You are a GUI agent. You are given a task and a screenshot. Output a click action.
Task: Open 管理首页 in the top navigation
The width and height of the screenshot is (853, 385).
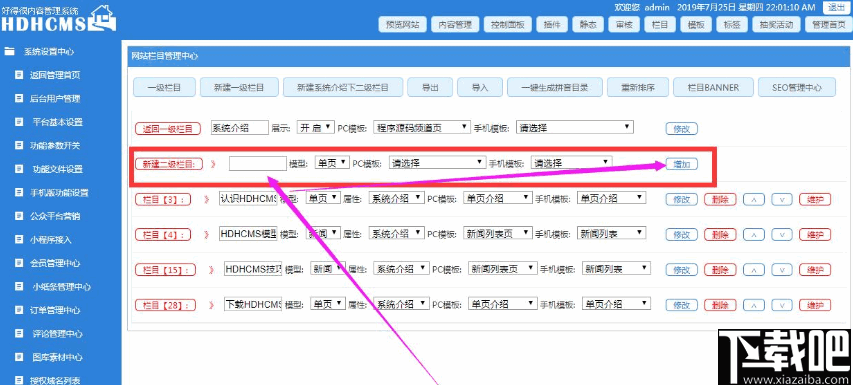click(x=828, y=24)
